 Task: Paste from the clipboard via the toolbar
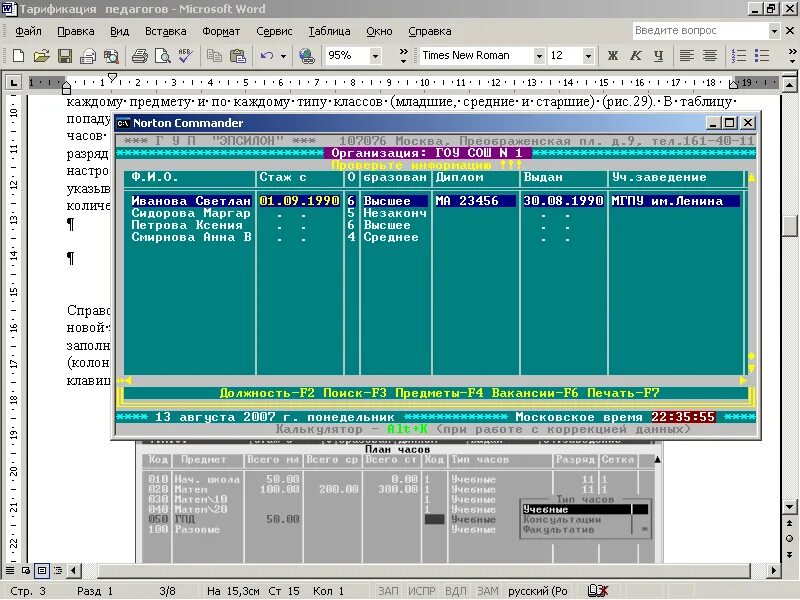[238, 56]
